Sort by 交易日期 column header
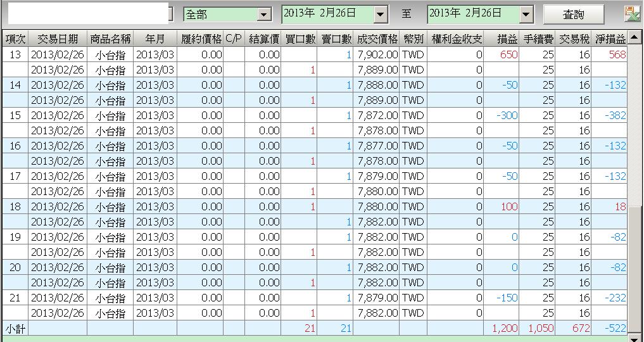644x342 pixels. point(58,39)
